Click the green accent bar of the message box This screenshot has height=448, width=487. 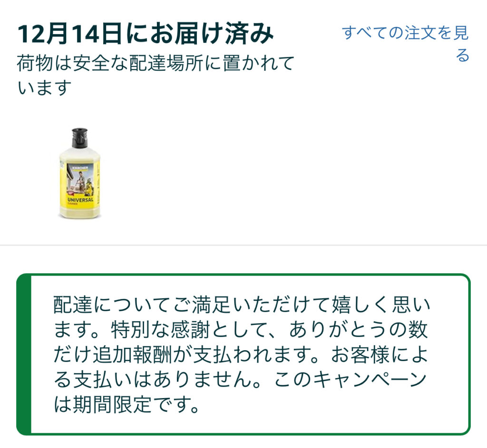point(24,354)
